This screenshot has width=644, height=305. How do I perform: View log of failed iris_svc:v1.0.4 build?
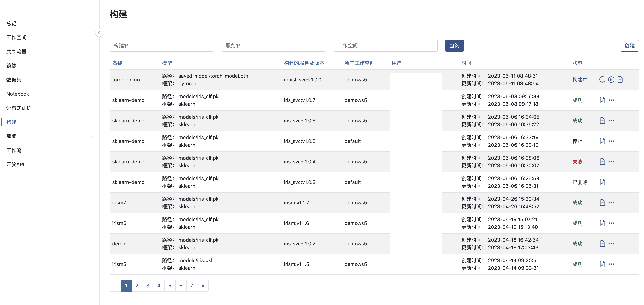602,162
